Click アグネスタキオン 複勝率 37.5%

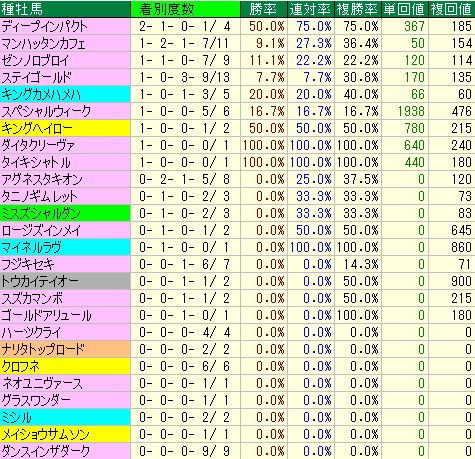(x=361, y=179)
